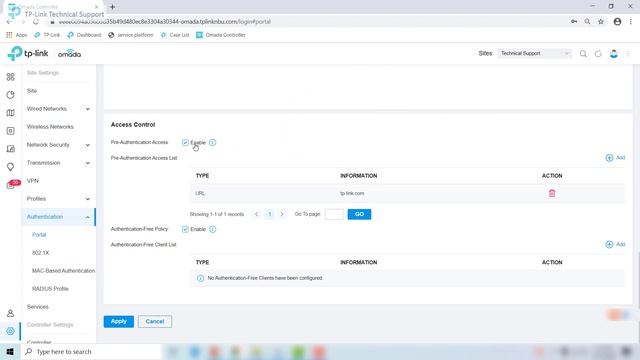
Task: Select Portal under Authentication
Action: pyautogui.click(x=39, y=235)
